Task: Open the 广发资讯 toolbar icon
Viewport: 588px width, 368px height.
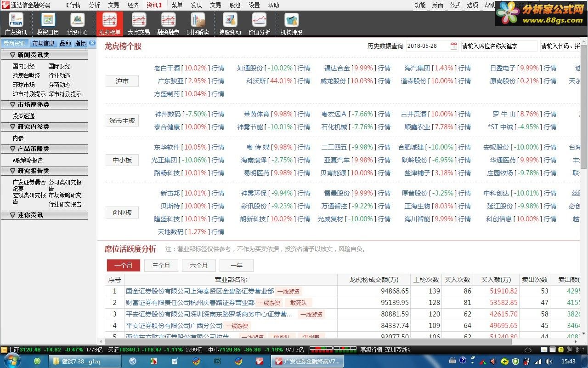Action: point(16,24)
